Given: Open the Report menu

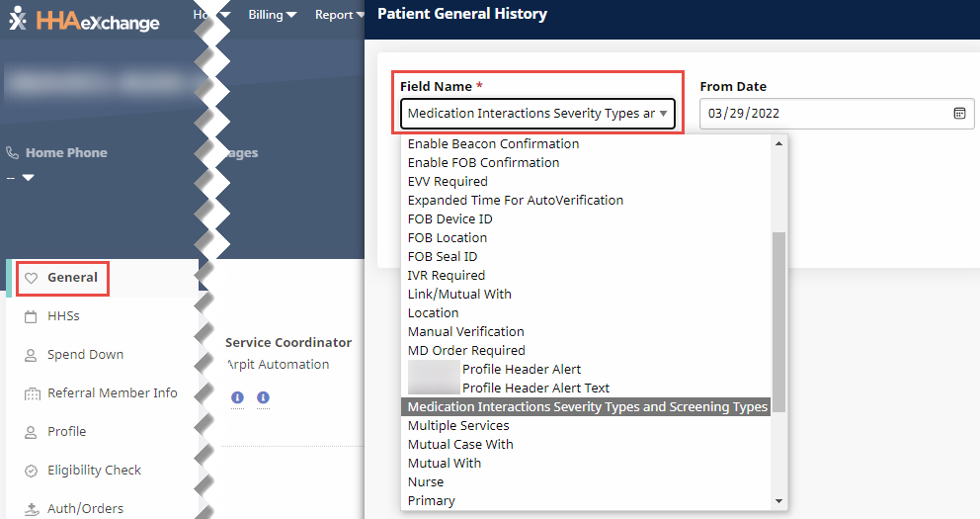Looking at the screenshot, I should (x=339, y=15).
